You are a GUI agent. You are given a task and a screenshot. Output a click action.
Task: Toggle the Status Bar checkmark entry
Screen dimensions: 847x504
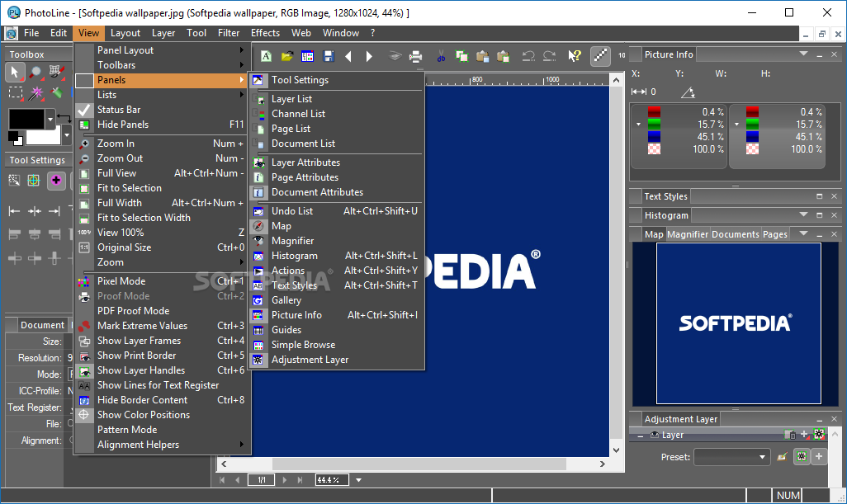coord(162,110)
